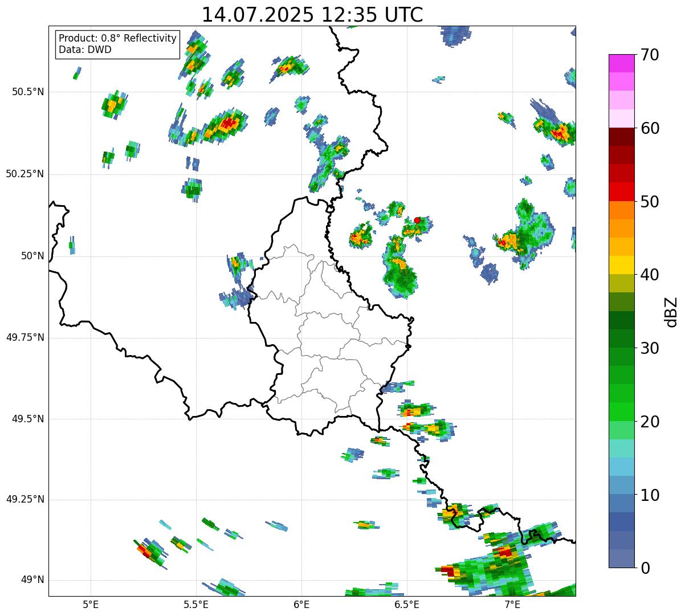
Task: Click the top magenta colorbar segment
Action: click(621, 63)
